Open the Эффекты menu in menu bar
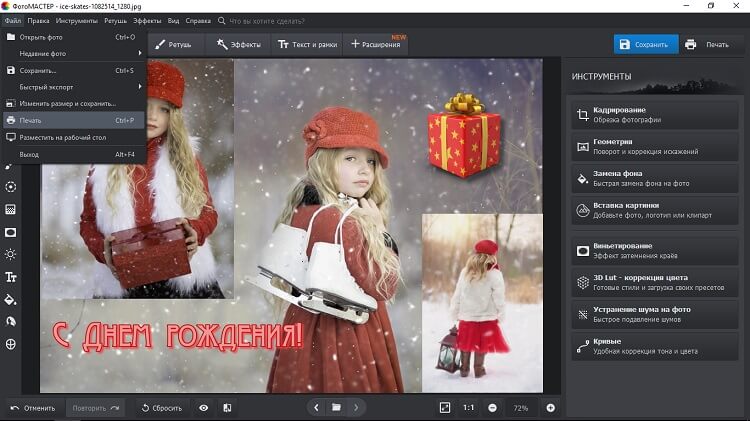The width and height of the screenshot is (750, 421). [147, 19]
